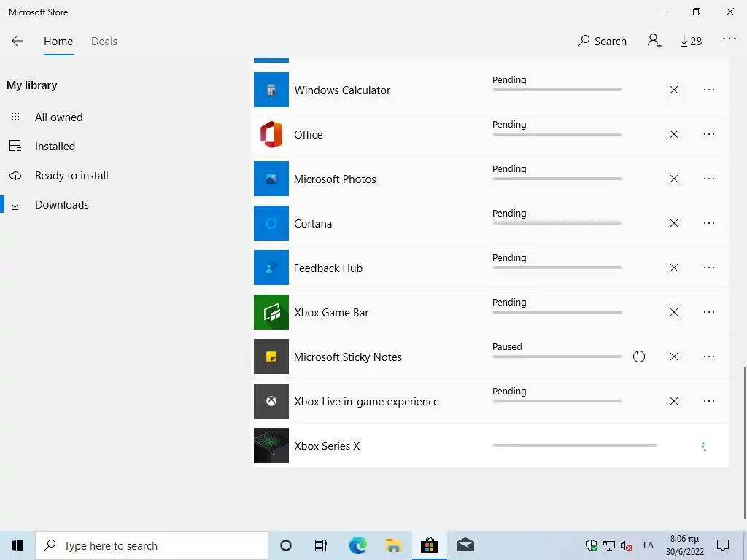Click the window's vertical scrollbar

point(744,443)
